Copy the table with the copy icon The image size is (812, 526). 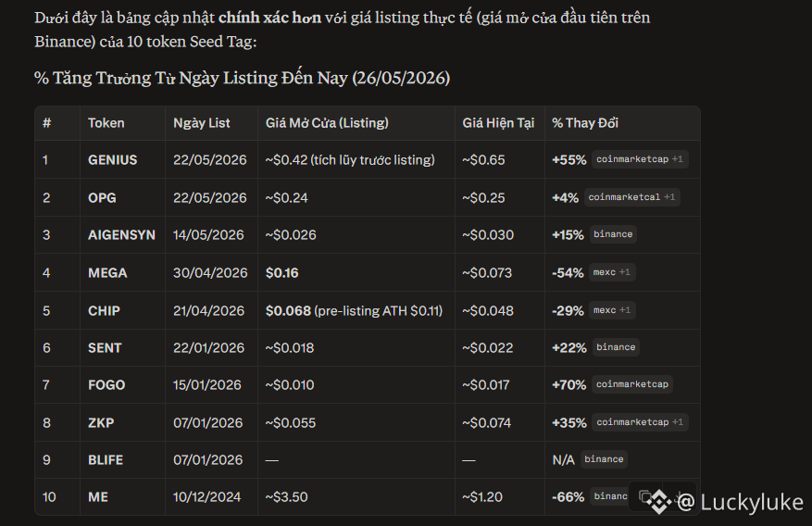tap(644, 497)
